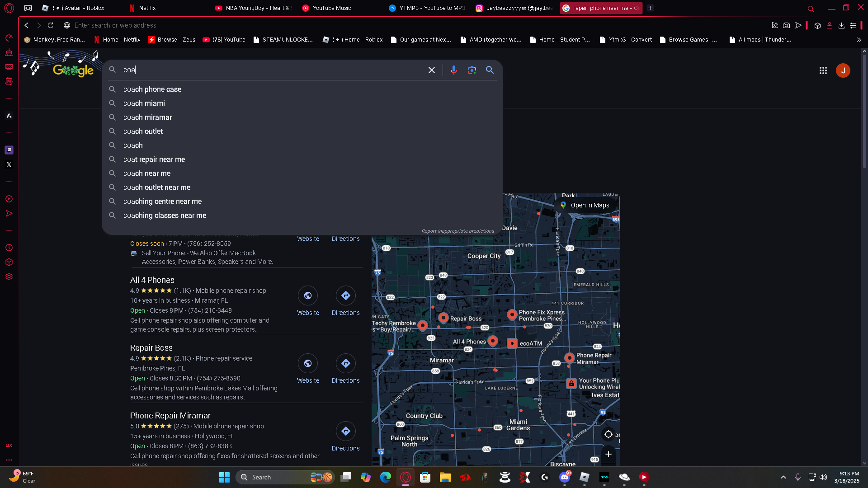
Task: Clear the Google search box text
Action: click(x=432, y=70)
